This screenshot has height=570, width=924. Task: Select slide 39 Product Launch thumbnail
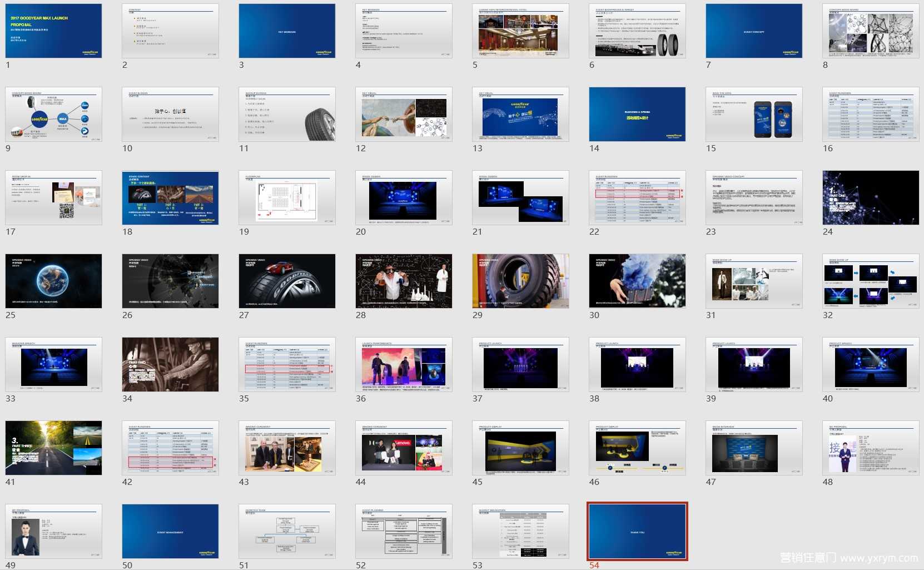754,364
